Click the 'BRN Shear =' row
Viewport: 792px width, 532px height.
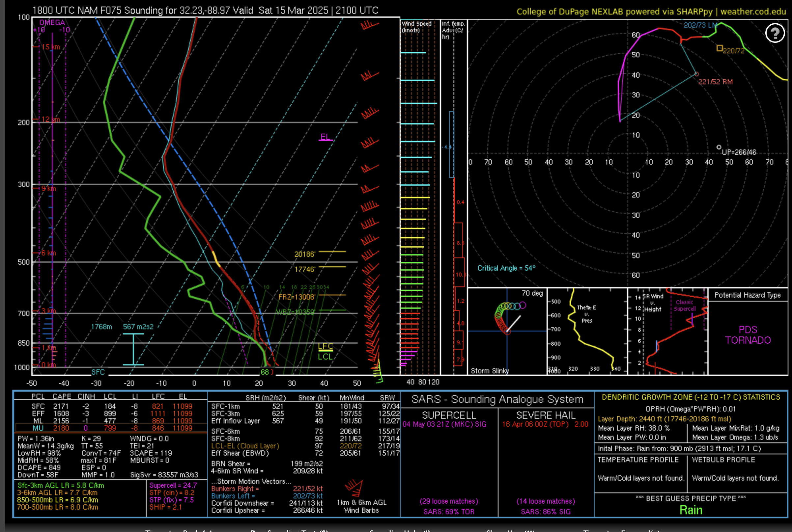coord(267,464)
